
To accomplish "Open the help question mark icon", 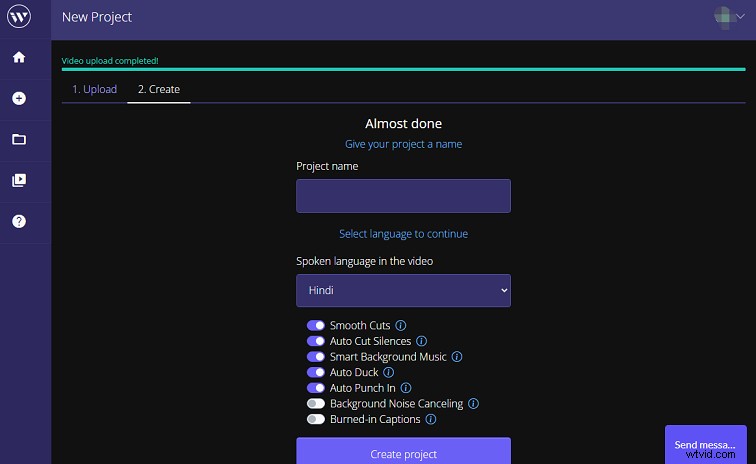I will 19,221.
